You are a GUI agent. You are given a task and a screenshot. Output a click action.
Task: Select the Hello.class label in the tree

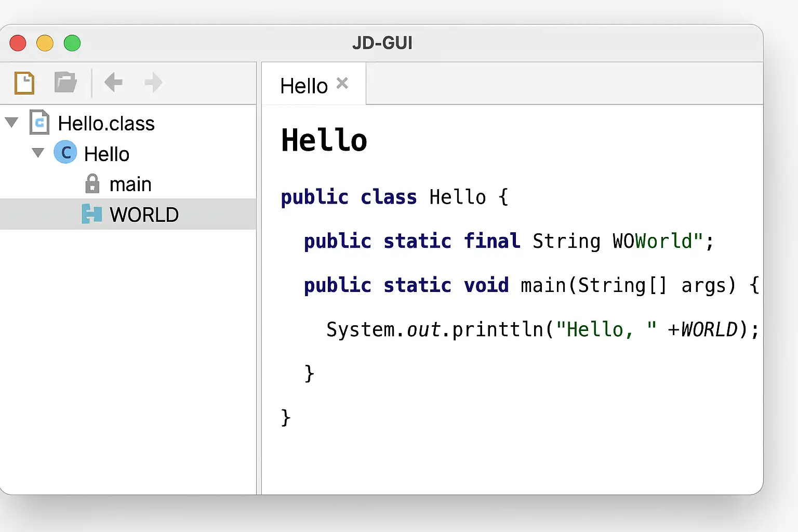coord(106,124)
